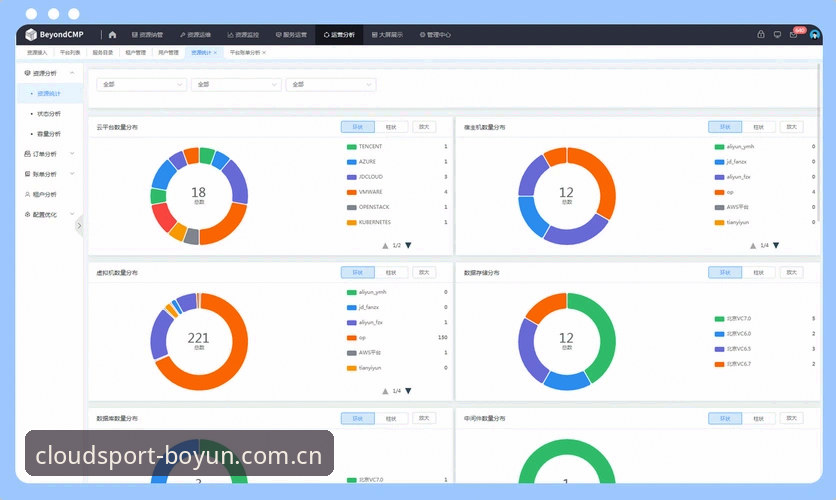Enlarge the 数据存储分布 chart with 放大
The width and height of the screenshot is (836, 500).
coord(792,272)
